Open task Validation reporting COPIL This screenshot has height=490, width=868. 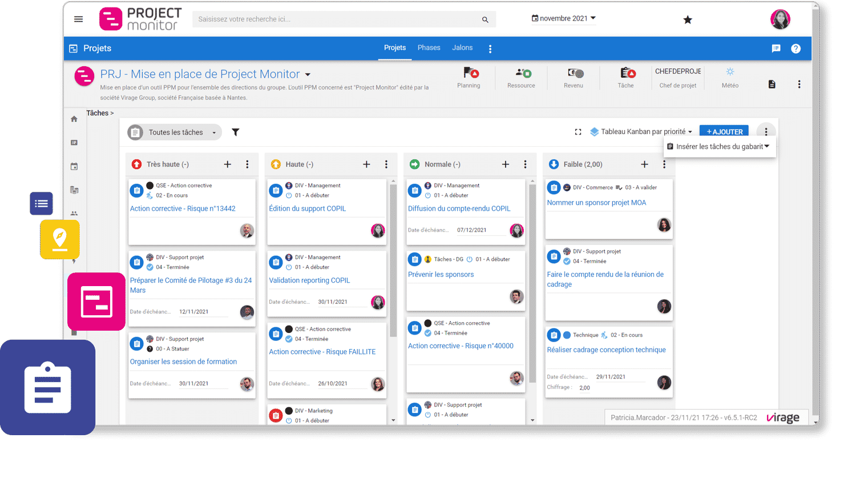309,280
